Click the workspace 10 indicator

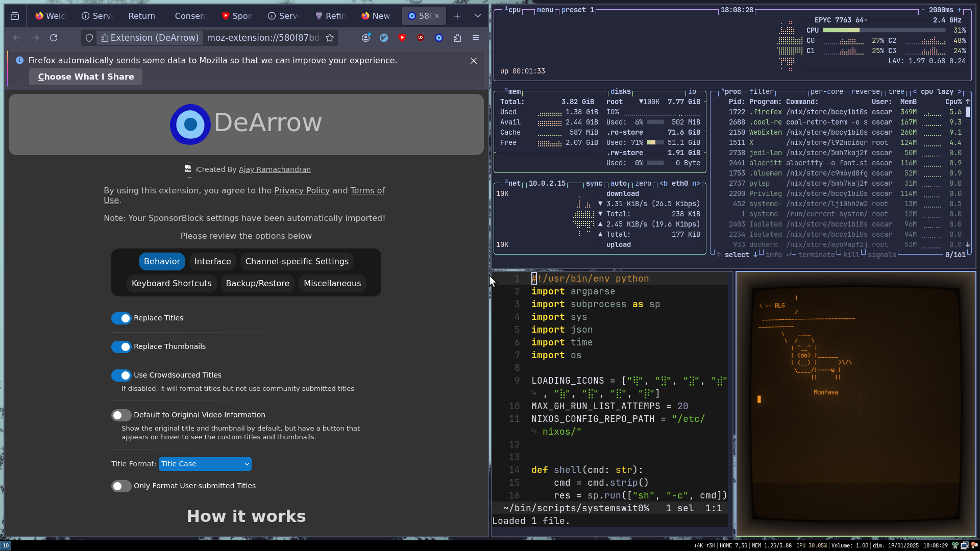tap(6, 545)
